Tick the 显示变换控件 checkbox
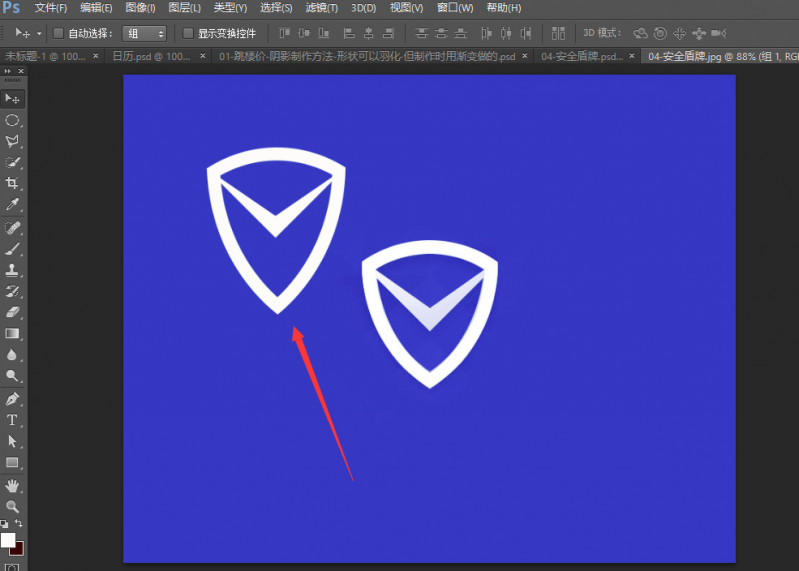This screenshot has width=799, height=571. click(188, 33)
